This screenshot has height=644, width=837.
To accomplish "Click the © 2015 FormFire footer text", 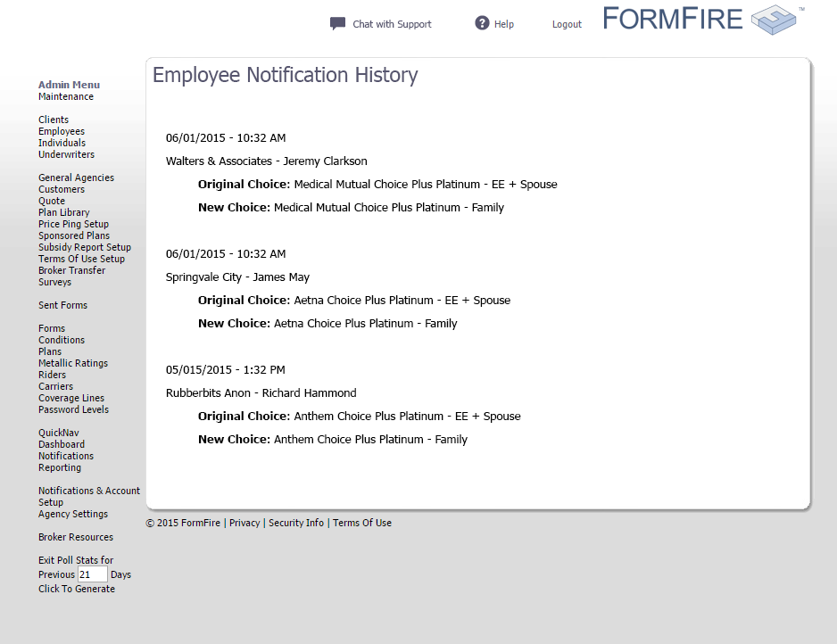I will (x=183, y=523).
